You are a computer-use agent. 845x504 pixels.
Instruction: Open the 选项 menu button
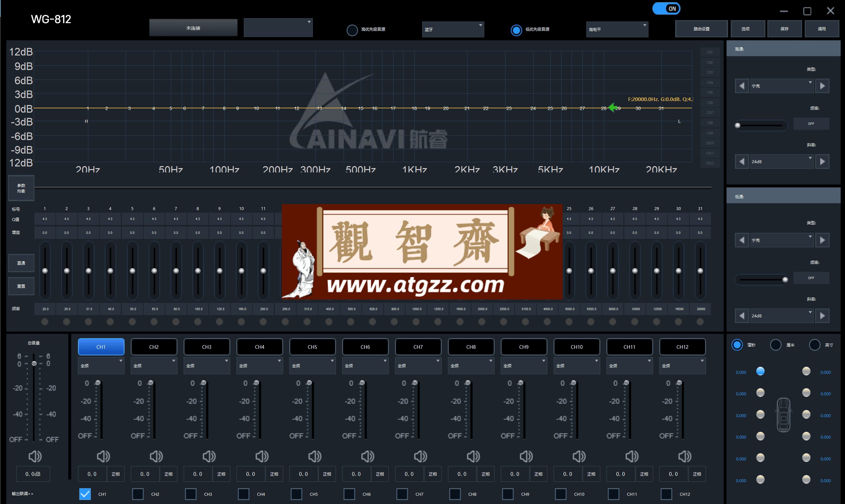pyautogui.click(x=748, y=29)
